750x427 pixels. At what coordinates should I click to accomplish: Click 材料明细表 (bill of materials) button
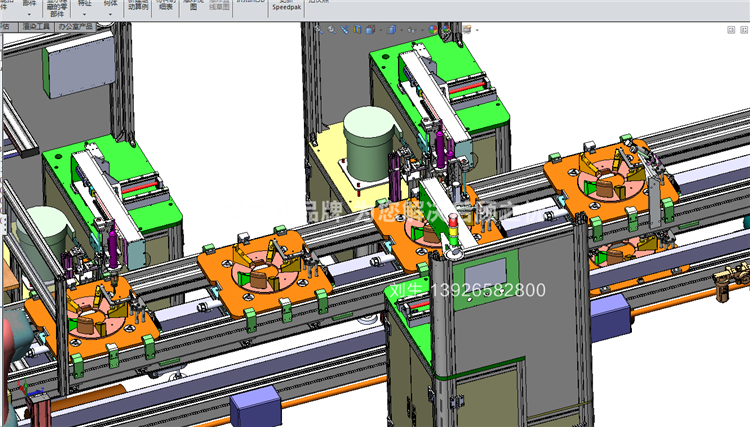166,5
